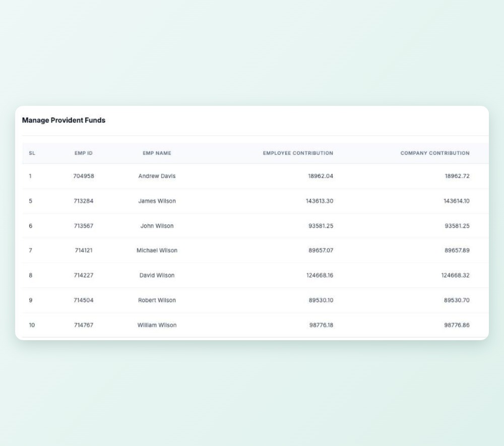
Task: Click employee contribution "98776.18"
Action: [x=321, y=325]
